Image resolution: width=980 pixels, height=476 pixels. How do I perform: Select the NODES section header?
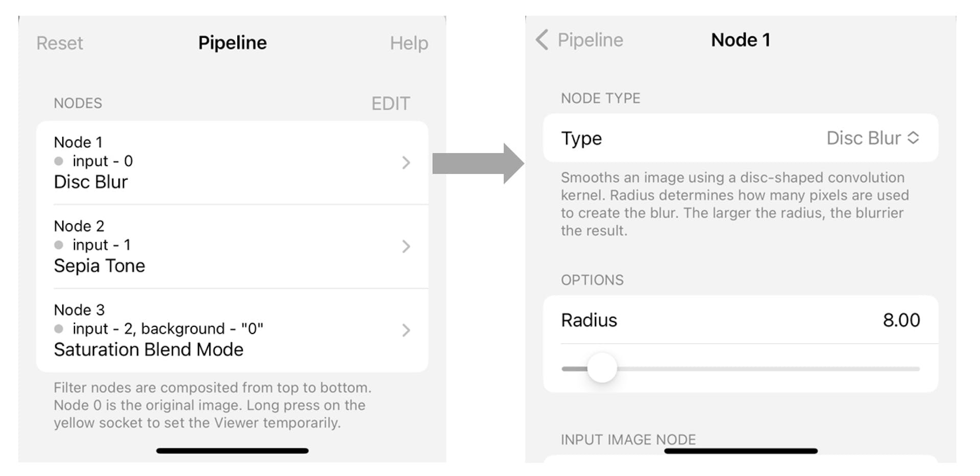click(78, 103)
